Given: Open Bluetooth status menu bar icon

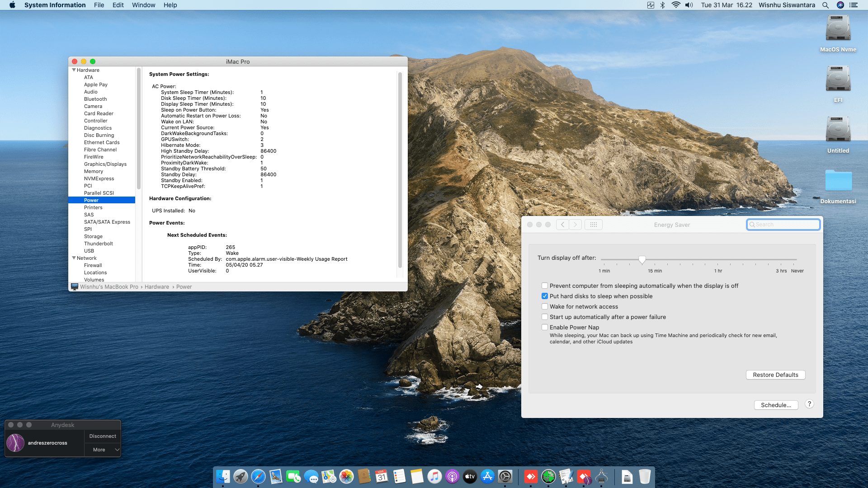Looking at the screenshot, I should pos(662,5).
